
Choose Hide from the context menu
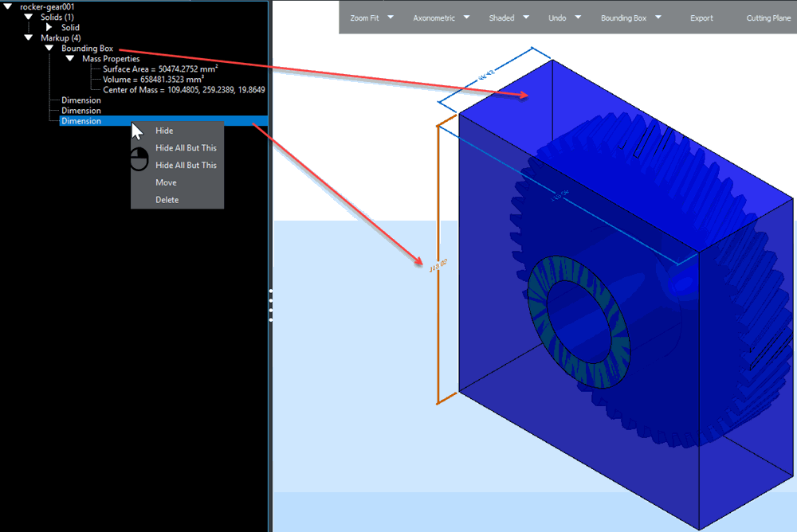tap(164, 131)
